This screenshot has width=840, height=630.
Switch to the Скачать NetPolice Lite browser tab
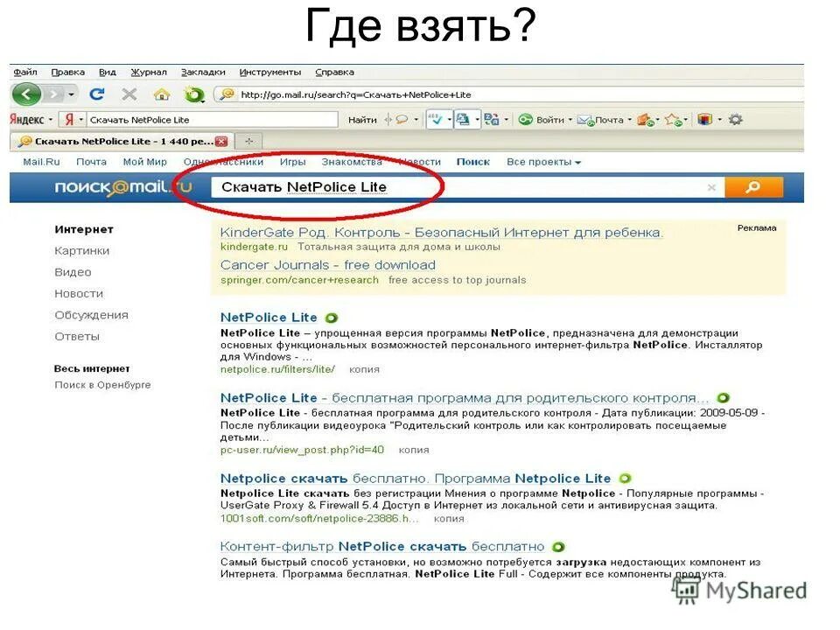pyautogui.click(x=122, y=142)
